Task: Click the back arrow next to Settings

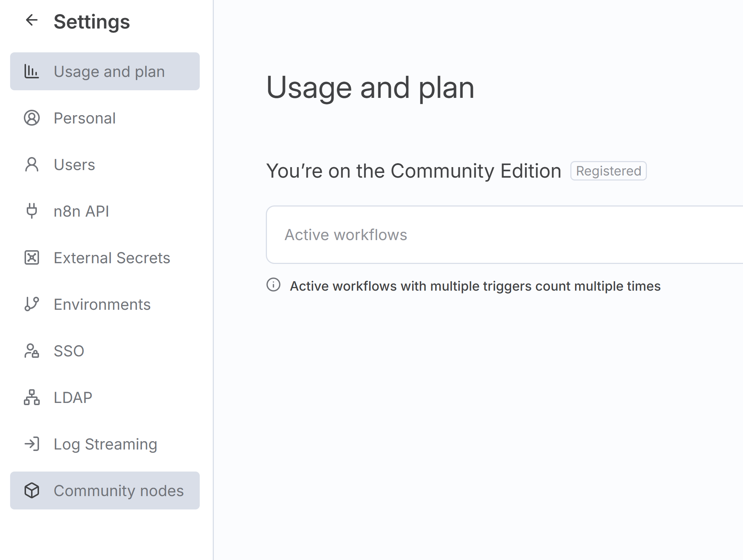Action: click(32, 20)
